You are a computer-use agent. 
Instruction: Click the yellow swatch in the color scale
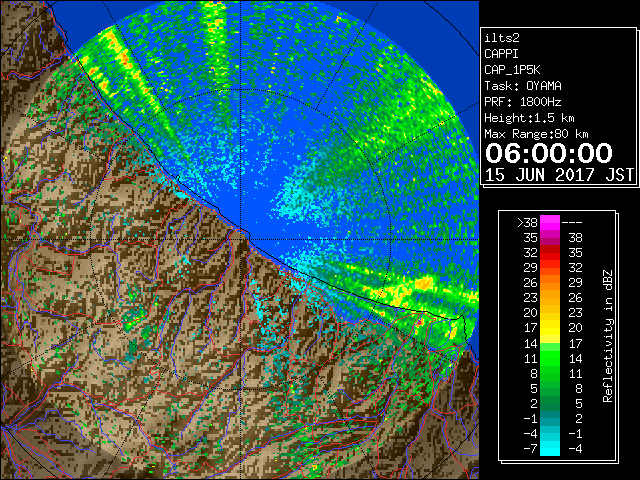coord(550,328)
